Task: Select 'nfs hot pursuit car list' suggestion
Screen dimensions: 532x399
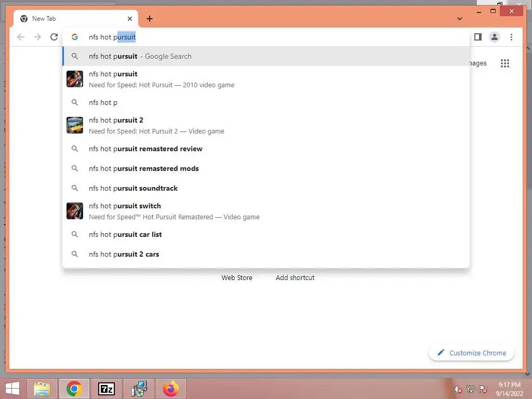Action: tap(266, 234)
